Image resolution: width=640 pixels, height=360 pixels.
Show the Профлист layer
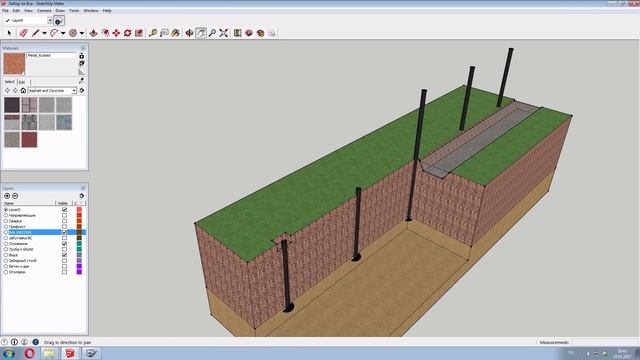click(x=64, y=227)
